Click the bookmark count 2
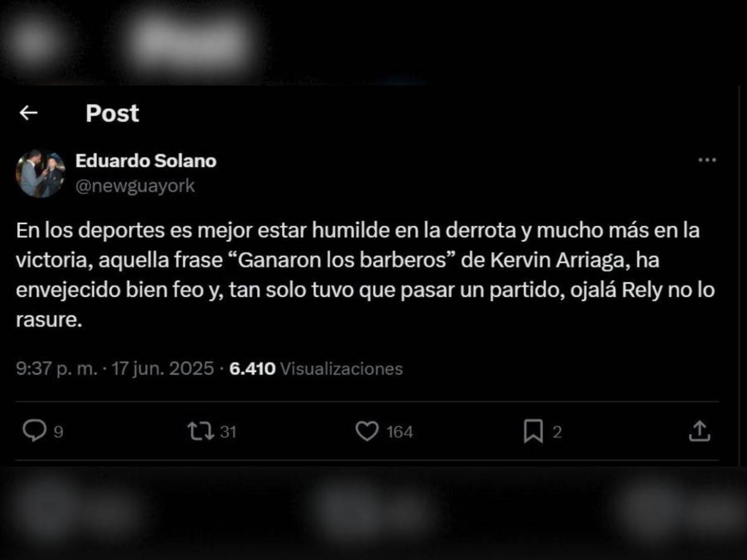This screenshot has width=747, height=560. pos(557,432)
